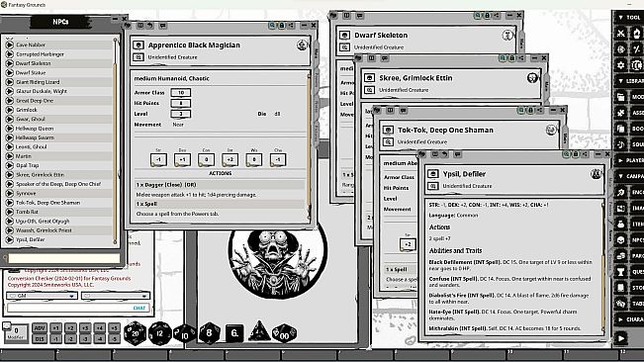Click the gear options tool icon
644x362 pixels.
621,65
